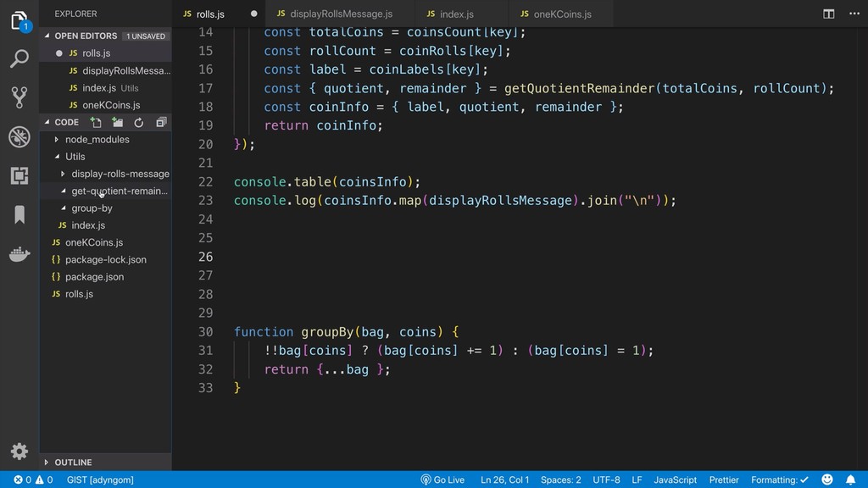Place cursor on console.table line

(326, 181)
